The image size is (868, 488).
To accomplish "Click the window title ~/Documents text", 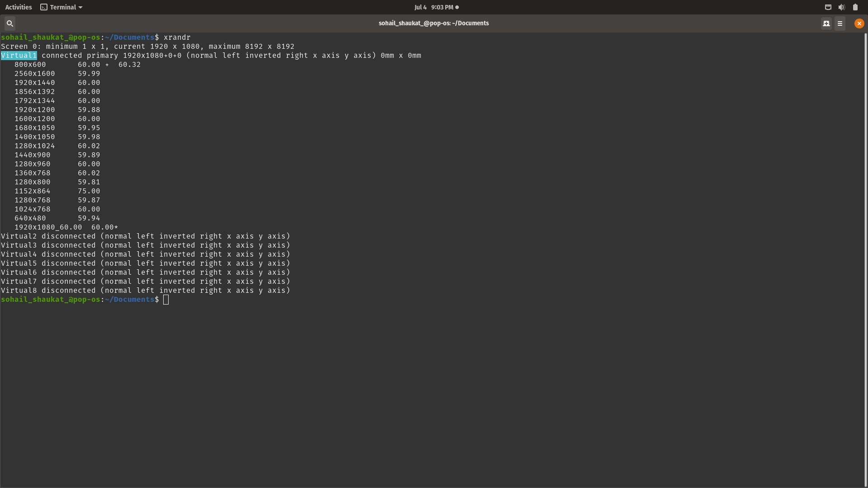I will [470, 23].
